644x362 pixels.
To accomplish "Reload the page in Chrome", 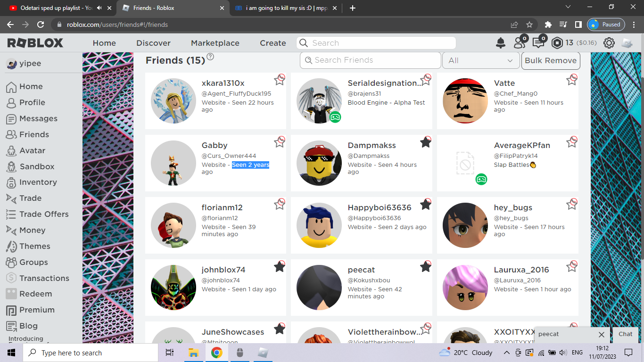I will (x=41, y=25).
